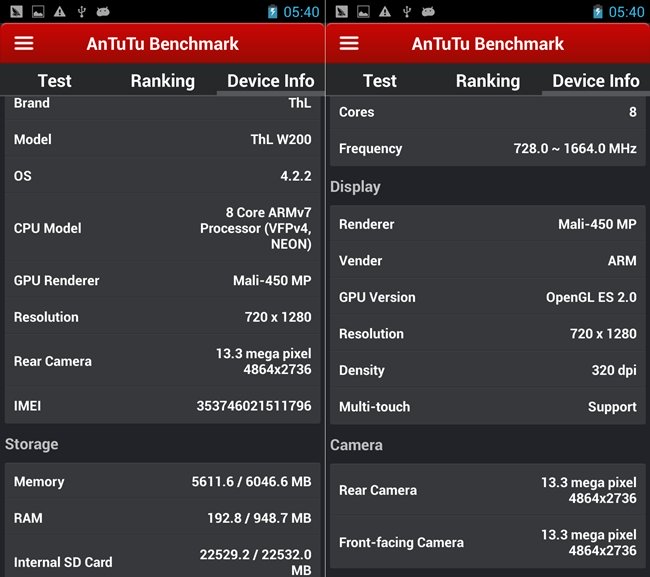The image size is (650, 577).
Task: Select the Device Info tab on right screen
Action: coord(595,81)
